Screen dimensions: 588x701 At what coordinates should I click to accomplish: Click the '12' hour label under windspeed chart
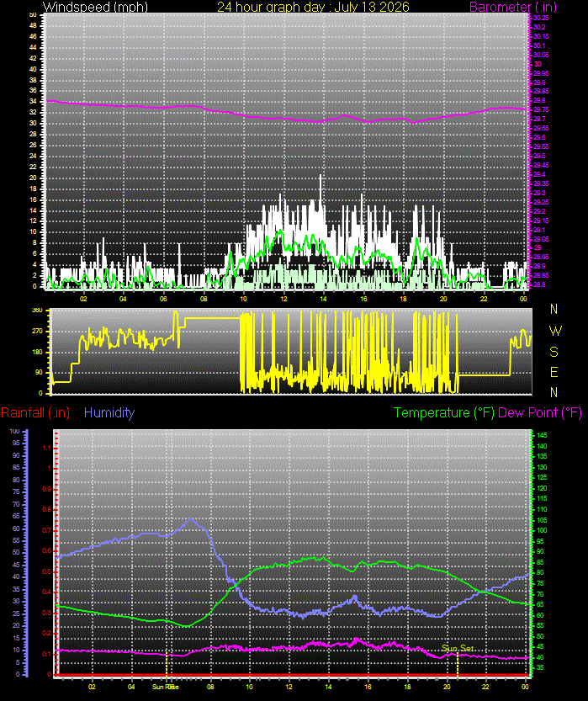click(x=283, y=299)
